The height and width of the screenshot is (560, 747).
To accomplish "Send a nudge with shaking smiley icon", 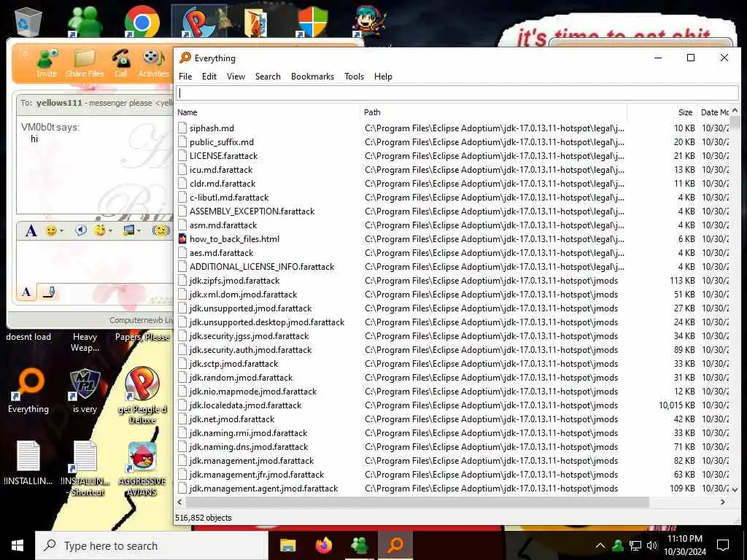I will tap(161, 230).
